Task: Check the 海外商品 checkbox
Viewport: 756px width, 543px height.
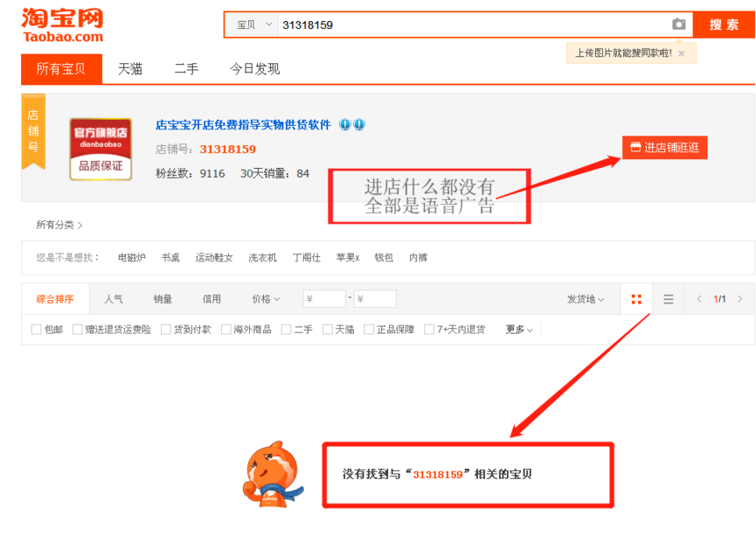Action: coord(225,329)
